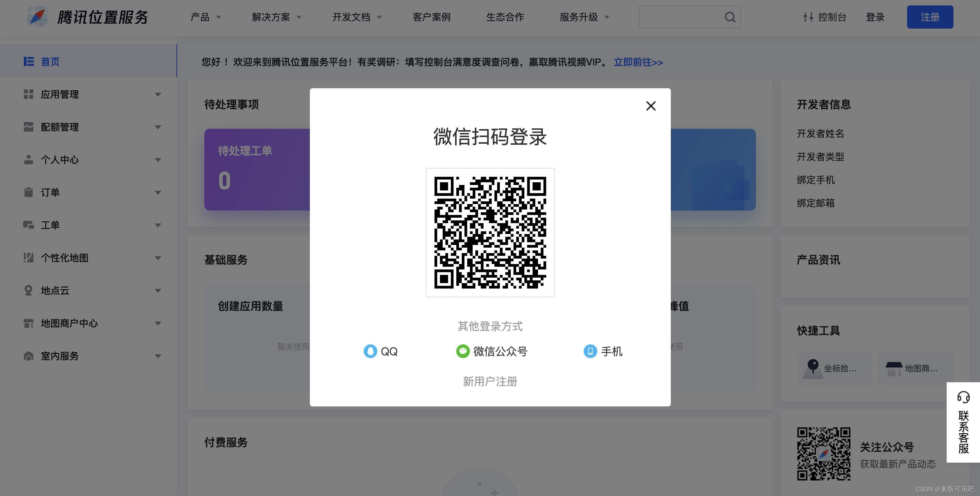Click the 控制台 console icon in header

808,17
